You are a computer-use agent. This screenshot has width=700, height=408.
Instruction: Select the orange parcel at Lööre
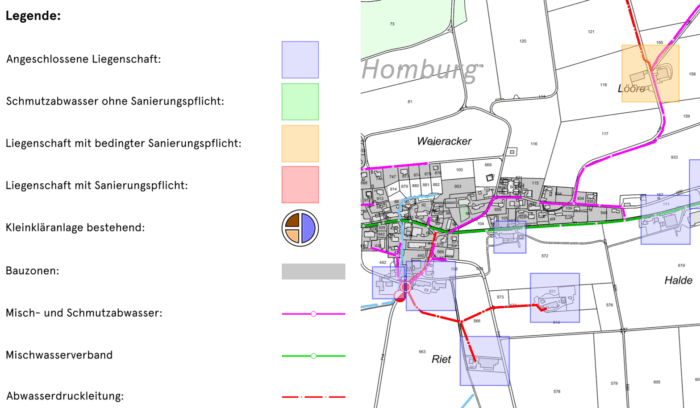650,72
